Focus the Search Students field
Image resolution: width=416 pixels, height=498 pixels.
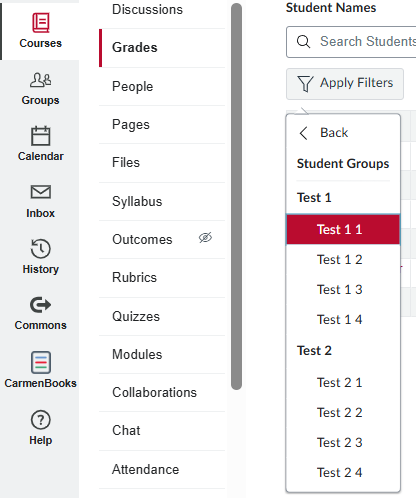click(x=351, y=42)
